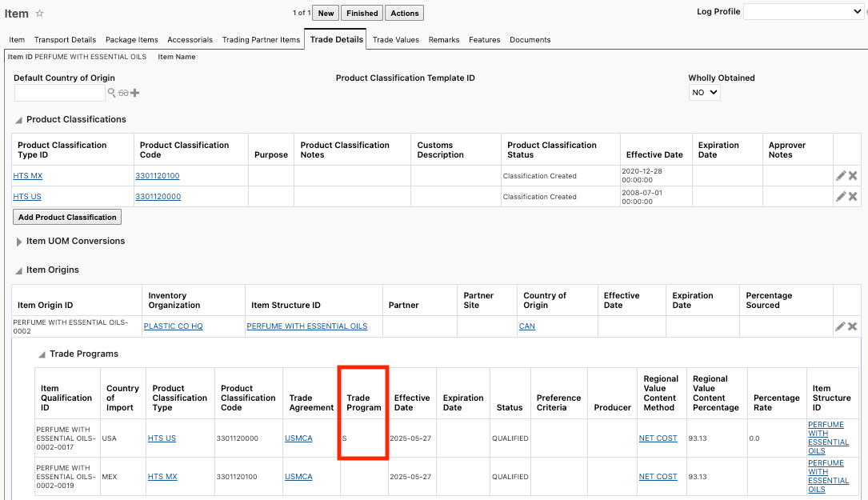868x500 pixels.
Task: Open the Default Country of Origin search magnifier
Action: (112, 92)
